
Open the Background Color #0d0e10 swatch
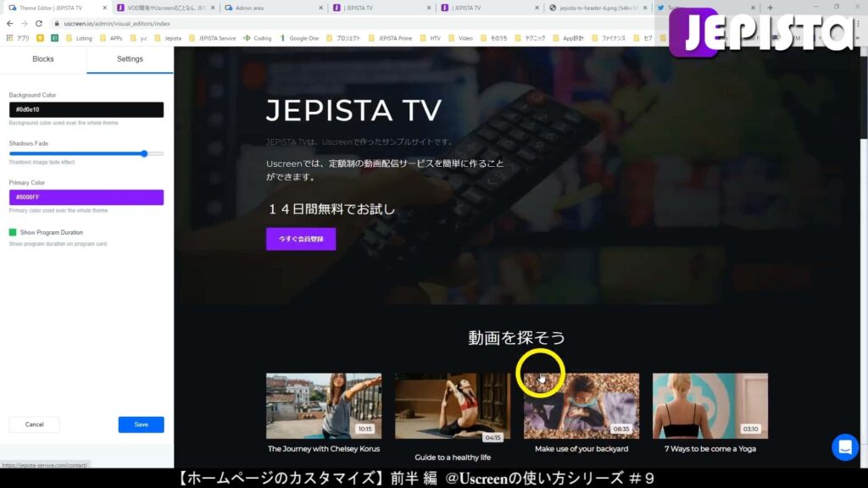pyautogui.click(x=86, y=109)
